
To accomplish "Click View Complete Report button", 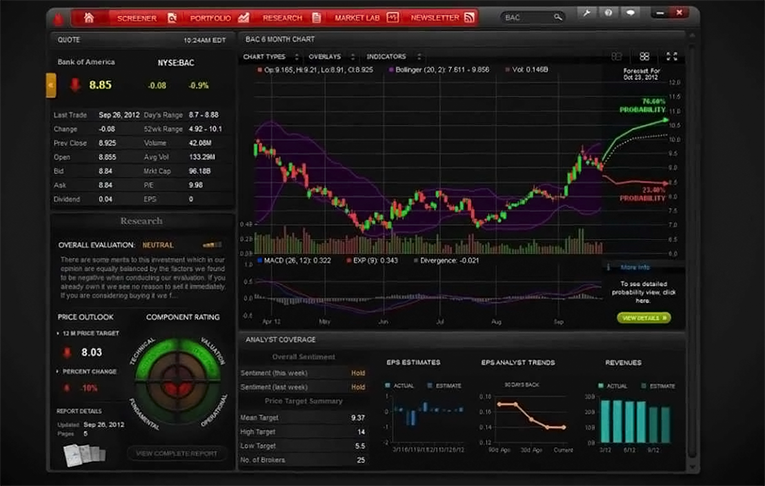I will pos(177,453).
